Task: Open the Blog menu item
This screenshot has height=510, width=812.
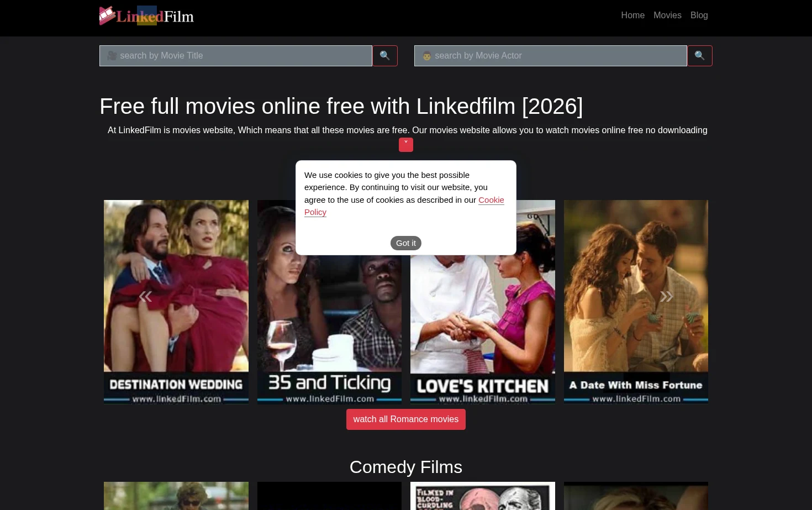Action: pos(699,15)
